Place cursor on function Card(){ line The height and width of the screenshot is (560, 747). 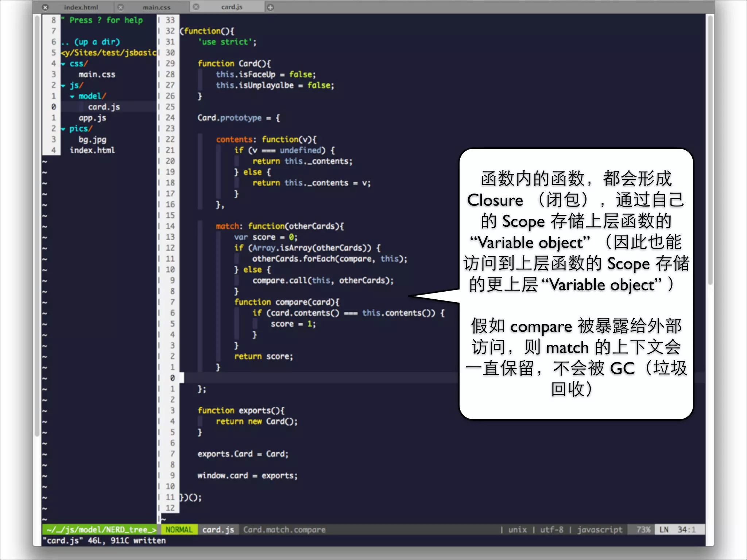[x=234, y=63]
